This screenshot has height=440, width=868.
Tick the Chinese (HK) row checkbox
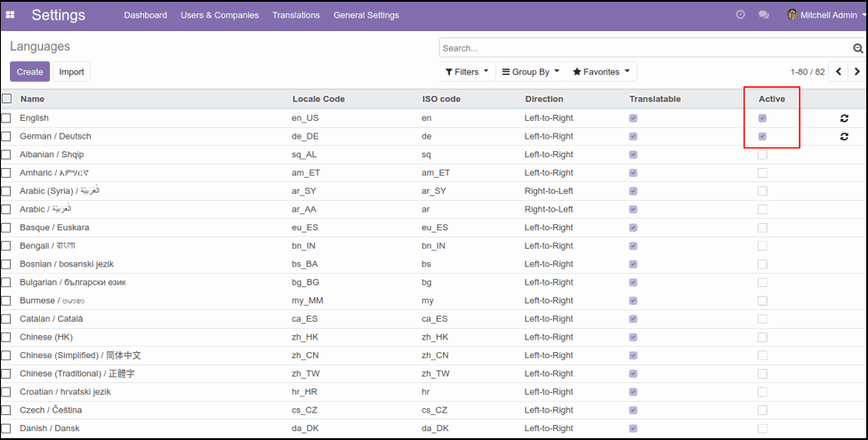[x=6, y=337]
